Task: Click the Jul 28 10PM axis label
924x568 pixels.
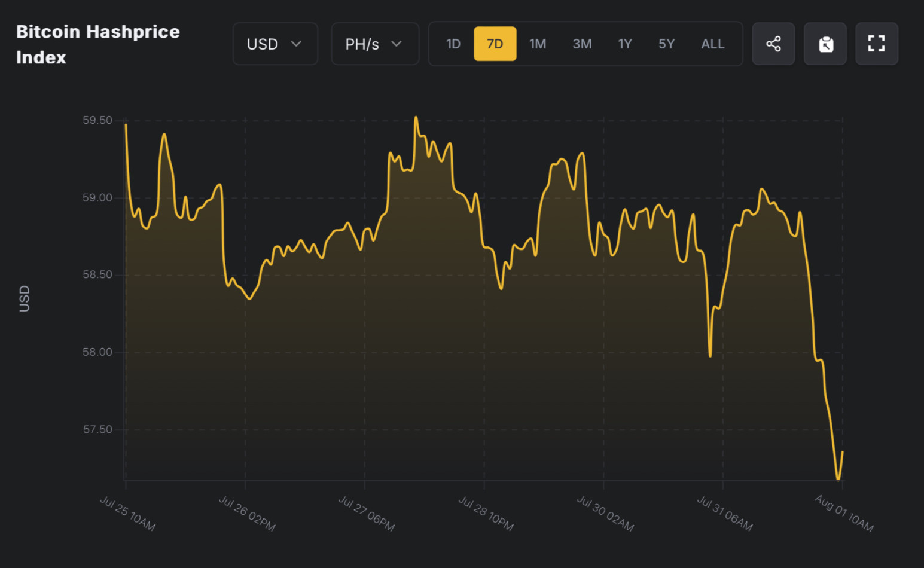Action: pyautogui.click(x=486, y=513)
